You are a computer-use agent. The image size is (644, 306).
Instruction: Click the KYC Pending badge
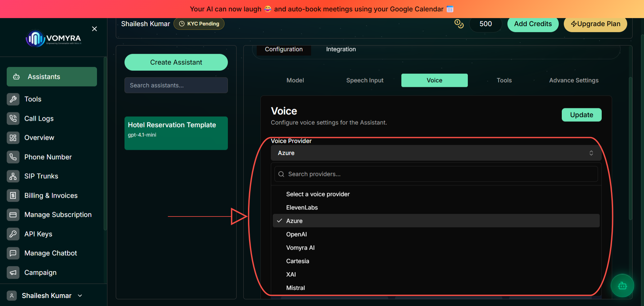(199, 24)
